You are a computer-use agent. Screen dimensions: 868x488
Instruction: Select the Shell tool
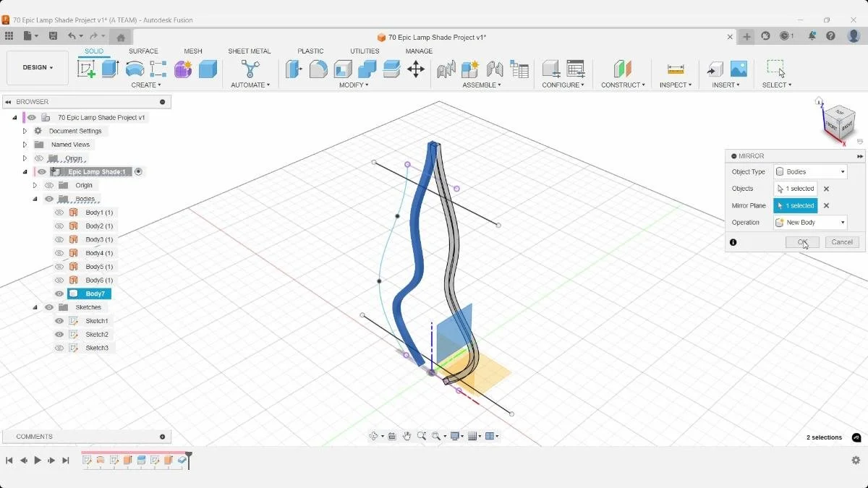point(343,69)
